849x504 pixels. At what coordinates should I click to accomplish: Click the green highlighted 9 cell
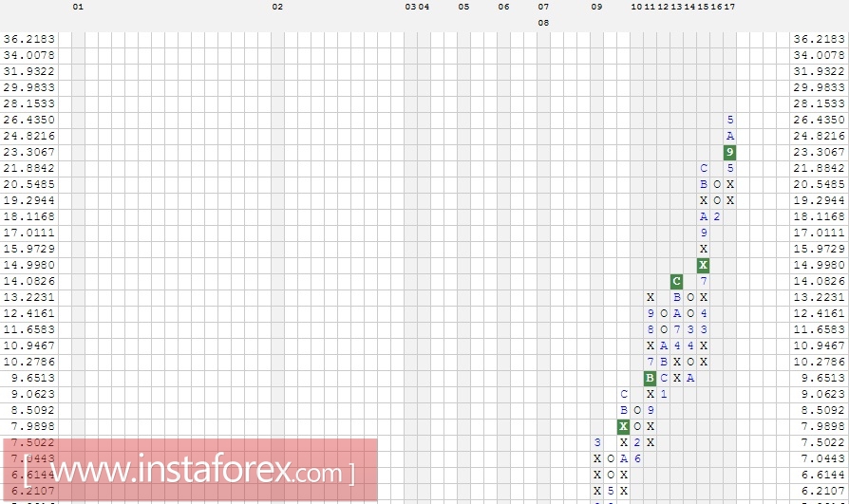click(730, 152)
